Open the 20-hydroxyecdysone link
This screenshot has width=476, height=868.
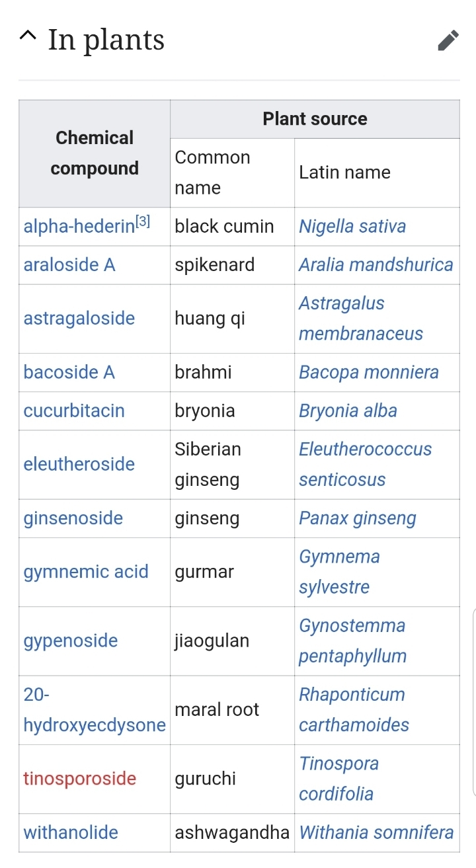click(95, 710)
